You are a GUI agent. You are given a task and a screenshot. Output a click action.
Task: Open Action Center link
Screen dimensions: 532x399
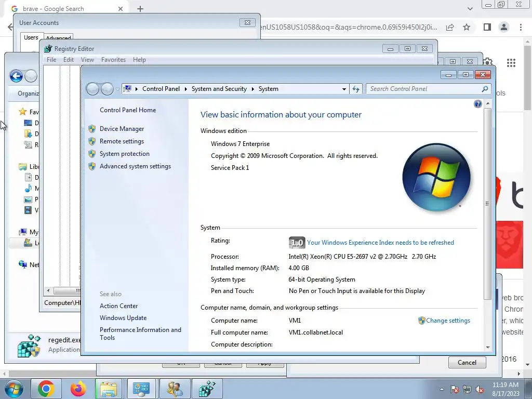point(119,305)
